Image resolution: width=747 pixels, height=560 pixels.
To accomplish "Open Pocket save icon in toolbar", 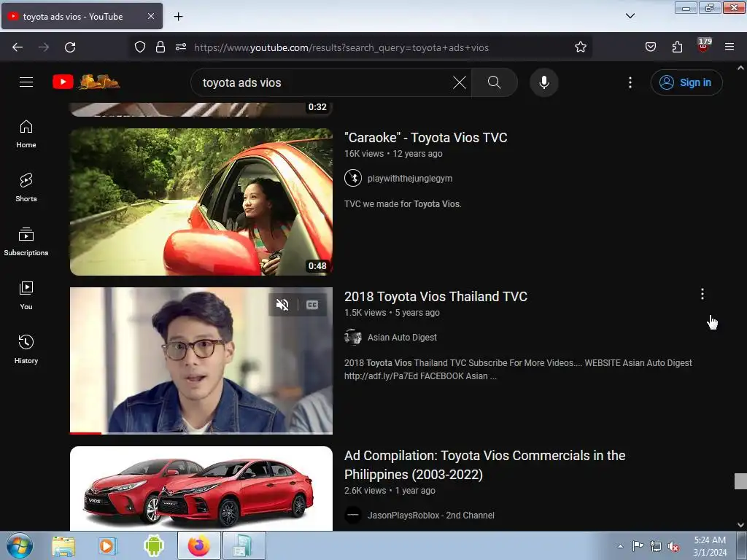I will 650,47.
